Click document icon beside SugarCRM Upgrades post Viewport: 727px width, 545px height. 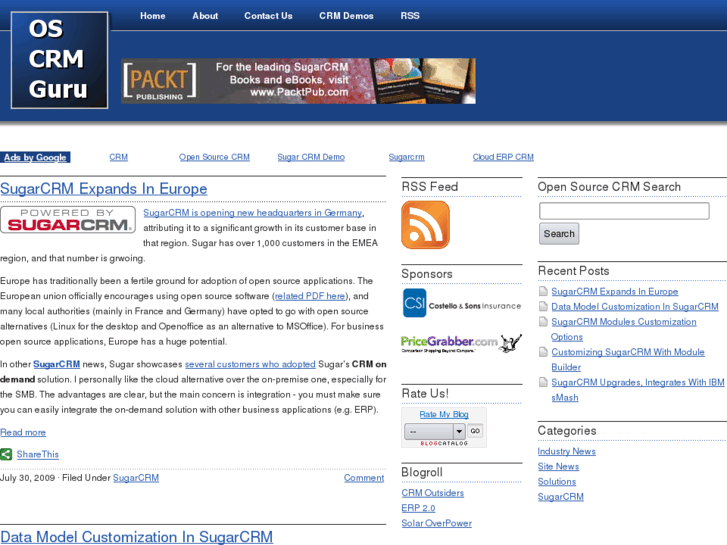point(543,382)
